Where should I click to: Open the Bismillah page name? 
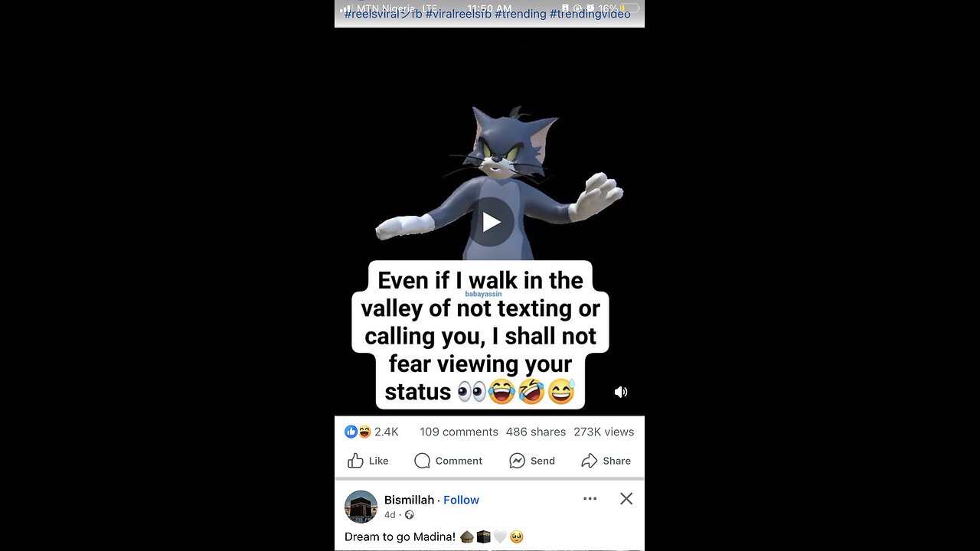click(409, 500)
